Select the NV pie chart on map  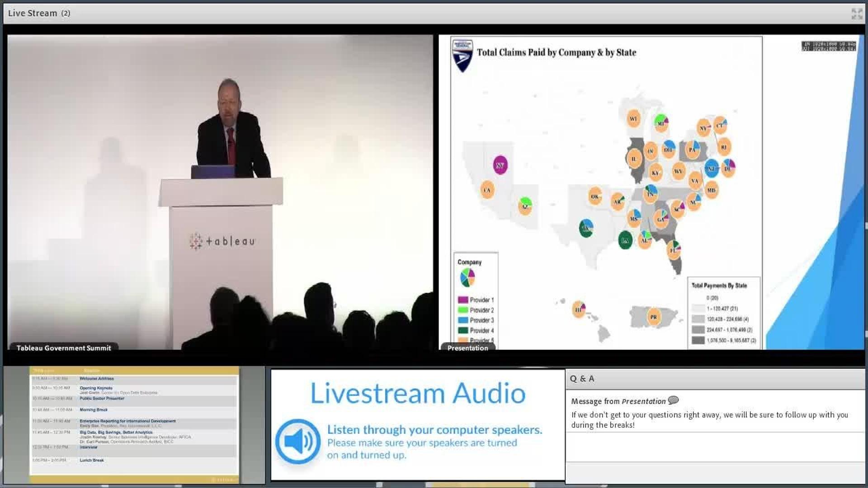pos(500,165)
